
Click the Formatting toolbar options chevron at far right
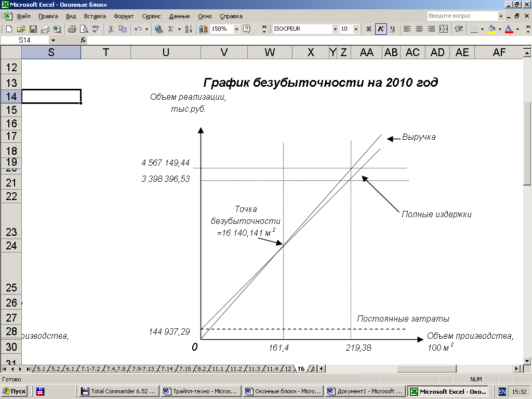tap(528, 29)
